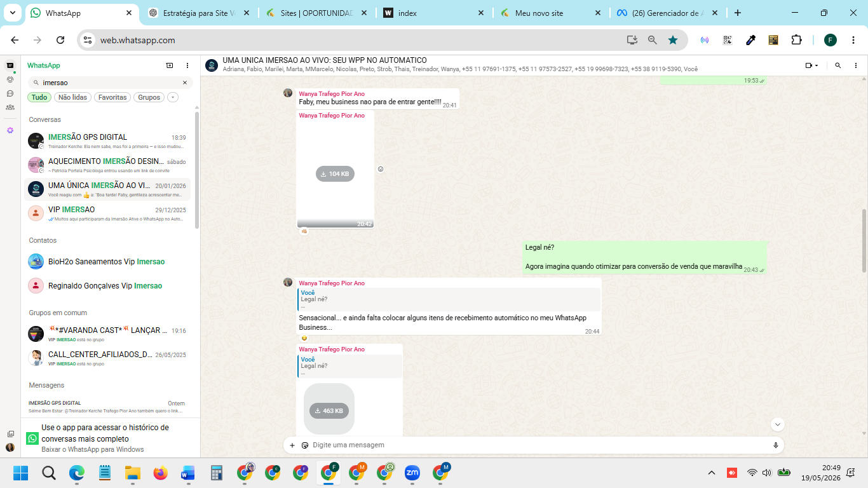The height and width of the screenshot is (488, 868).
Task: Click the chat list scrollbar
Action: [x=197, y=170]
